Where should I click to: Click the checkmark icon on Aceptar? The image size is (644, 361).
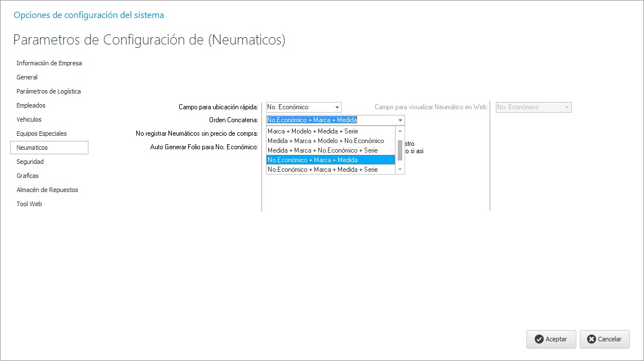click(539, 339)
